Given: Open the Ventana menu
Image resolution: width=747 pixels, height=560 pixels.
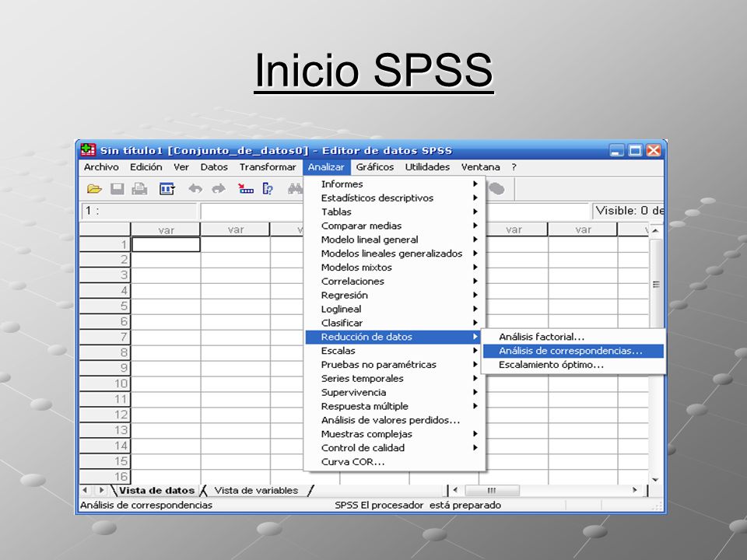Looking at the screenshot, I should tap(480, 167).
